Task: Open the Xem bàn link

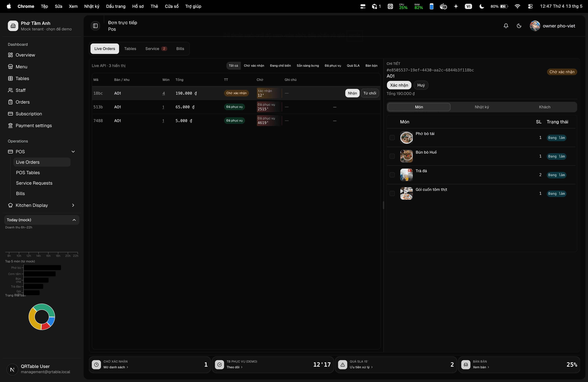Action: point(481,367)
